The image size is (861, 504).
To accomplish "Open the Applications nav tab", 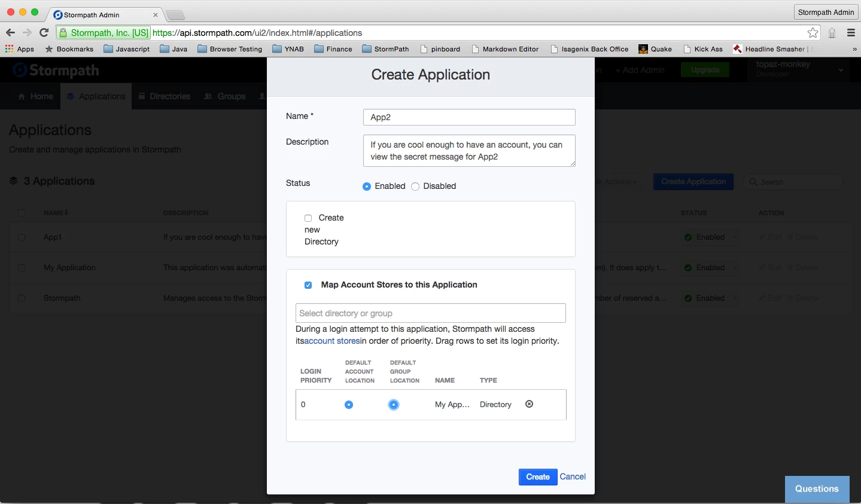I will tap(96, 96).
